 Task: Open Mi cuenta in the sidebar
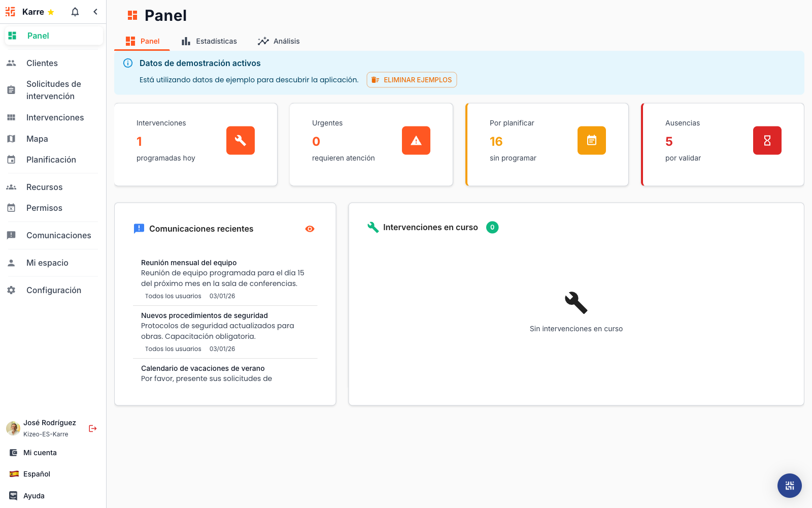tap(40, 453)
